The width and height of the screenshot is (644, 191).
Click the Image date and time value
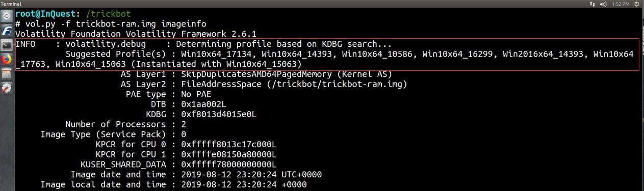[x=251, y=174]
